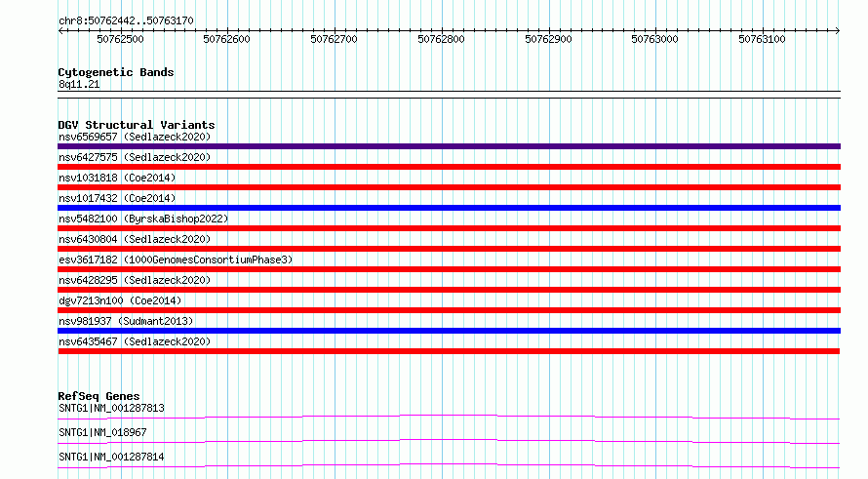Click the red esv3617182 variant bar
The image size is (868, 479).
point(449,269)
